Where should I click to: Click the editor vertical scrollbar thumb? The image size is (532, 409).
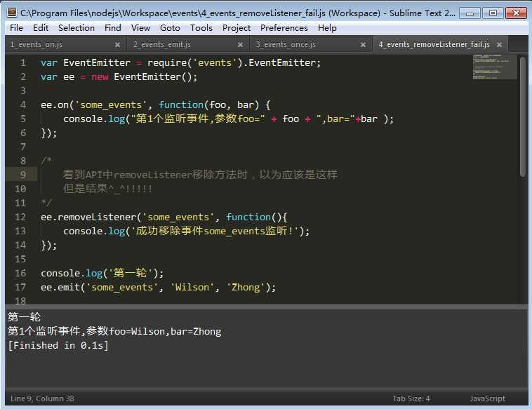(x=522, y=116)
